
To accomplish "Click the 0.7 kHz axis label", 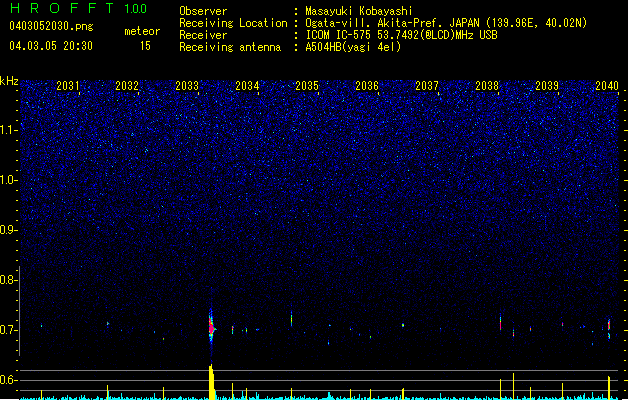I will tap(9, 330).
